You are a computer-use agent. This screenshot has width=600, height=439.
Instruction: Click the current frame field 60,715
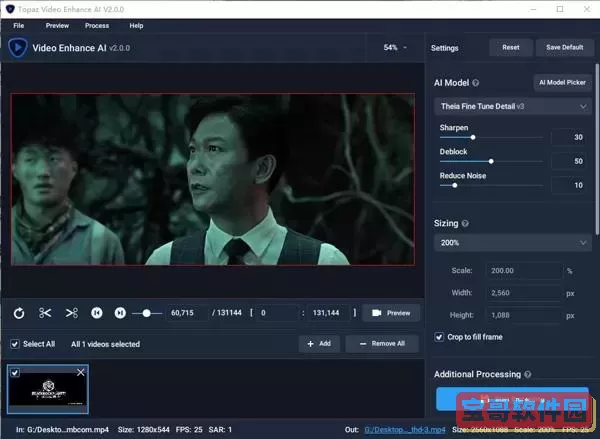(188, 313)
